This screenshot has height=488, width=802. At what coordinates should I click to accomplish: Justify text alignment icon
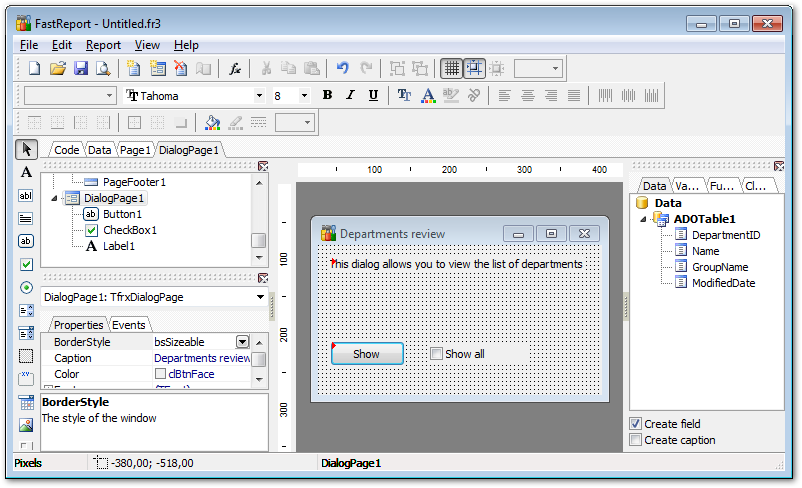[x=574, y=95]
